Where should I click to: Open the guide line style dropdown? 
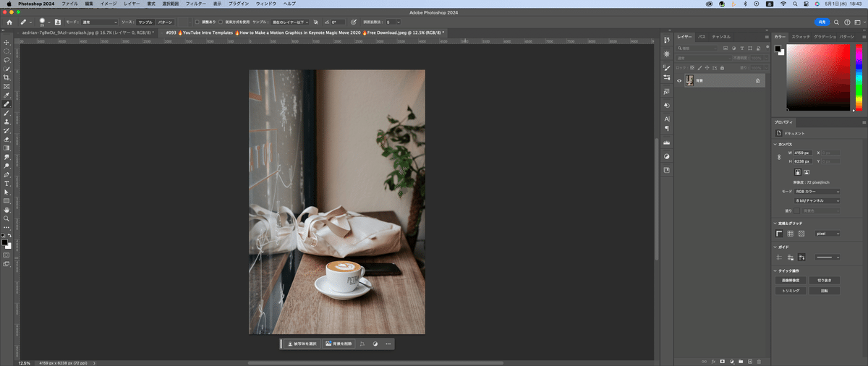(827, 257)
